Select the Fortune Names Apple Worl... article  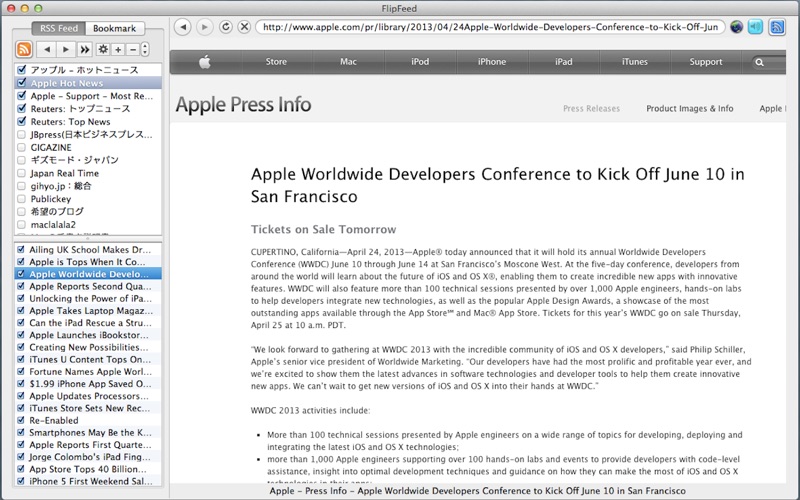[x=88, y=371]
